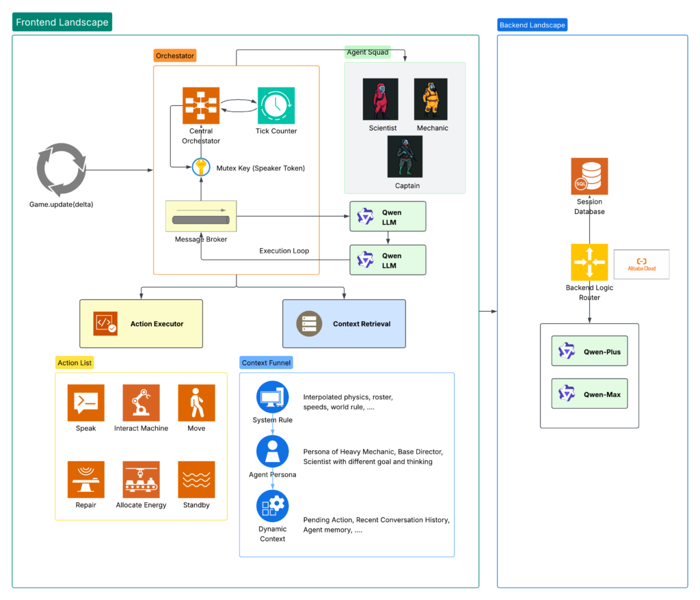Screen dimensions: 700x600
Task: Click the Agent Persona user icon
Action: click(272, 451)
